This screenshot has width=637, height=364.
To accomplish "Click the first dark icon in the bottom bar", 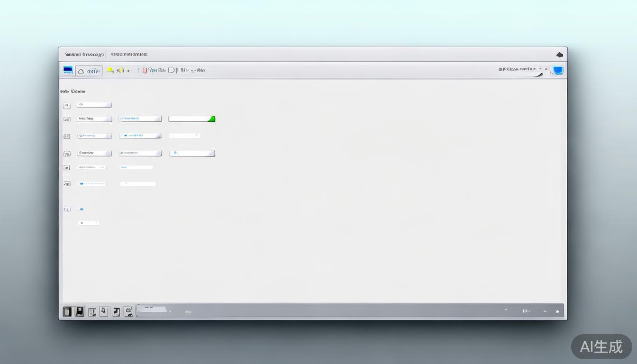I will pyautogui.click(x=67, y=311).
